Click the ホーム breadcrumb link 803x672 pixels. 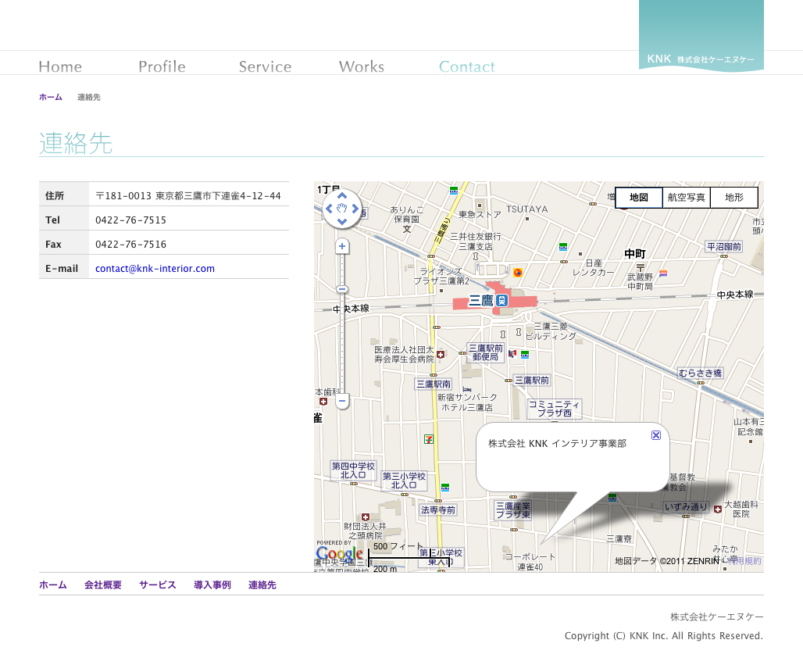tap(51, 98)
